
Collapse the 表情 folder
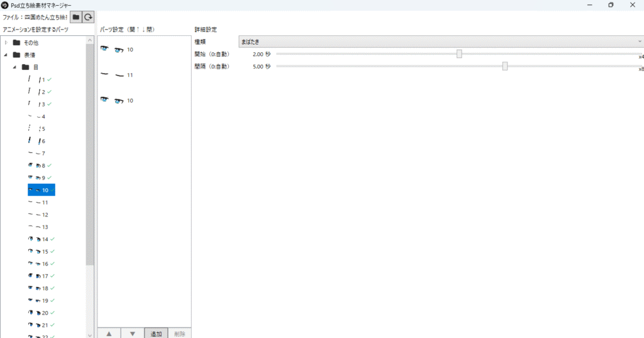(6, 55)
